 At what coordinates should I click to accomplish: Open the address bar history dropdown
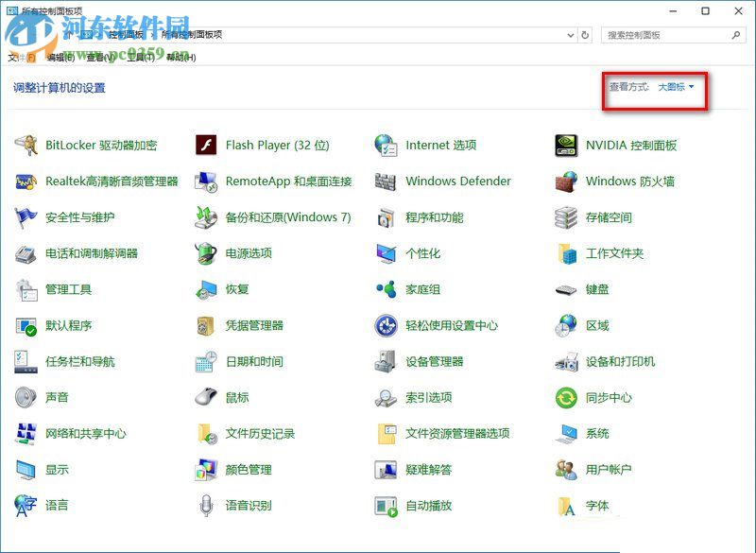click(569, 34)
